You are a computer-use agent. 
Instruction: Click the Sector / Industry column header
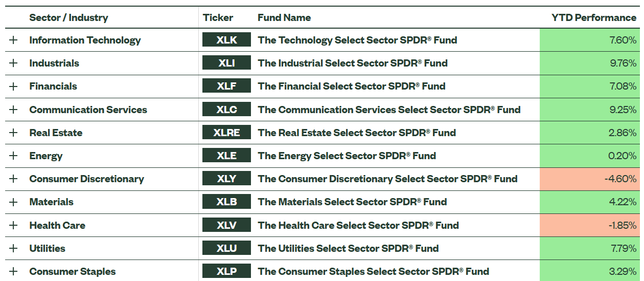point(68,17)
